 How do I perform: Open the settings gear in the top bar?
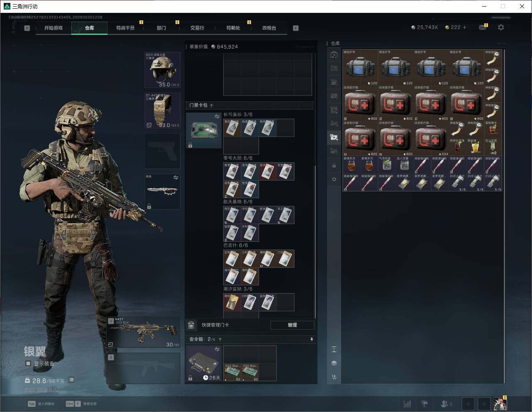[x=501, y=27]
